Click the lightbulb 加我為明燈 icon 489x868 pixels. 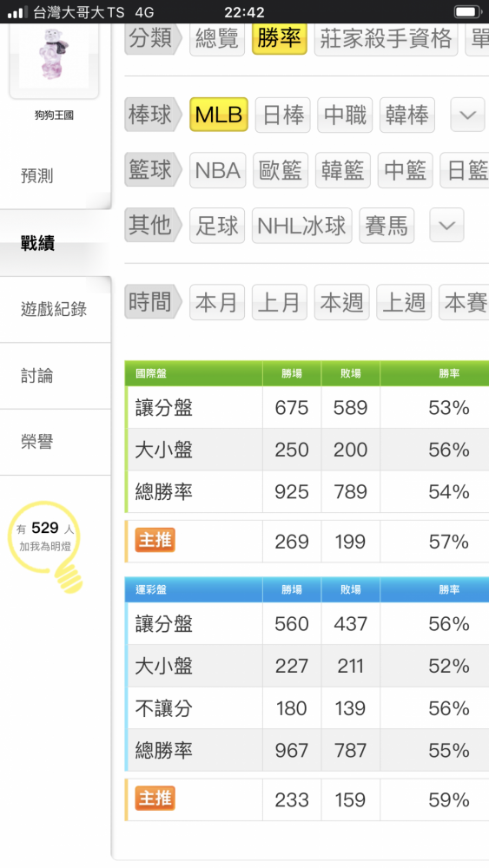[x=45, y=545]
